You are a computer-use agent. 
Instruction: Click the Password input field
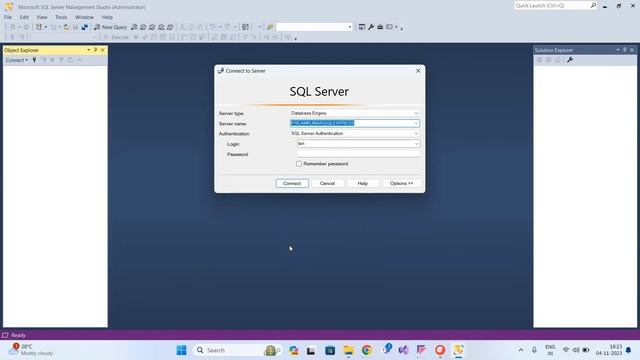[x=358, y=154]
